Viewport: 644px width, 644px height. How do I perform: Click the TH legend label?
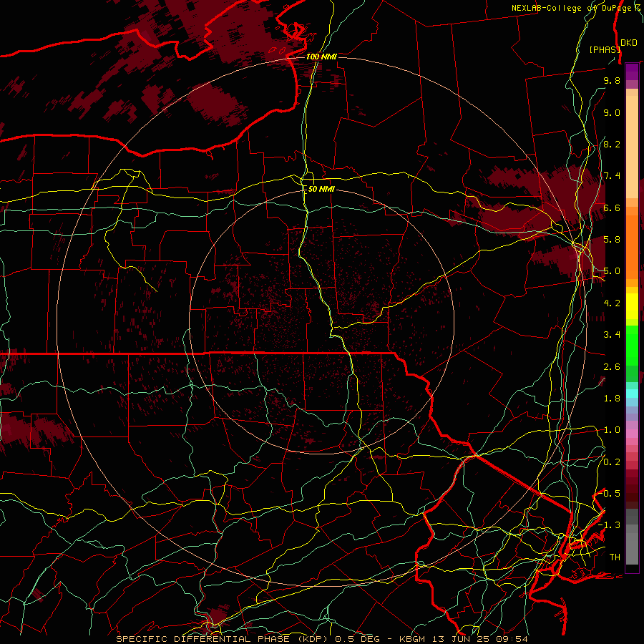(x=615, y=557)
